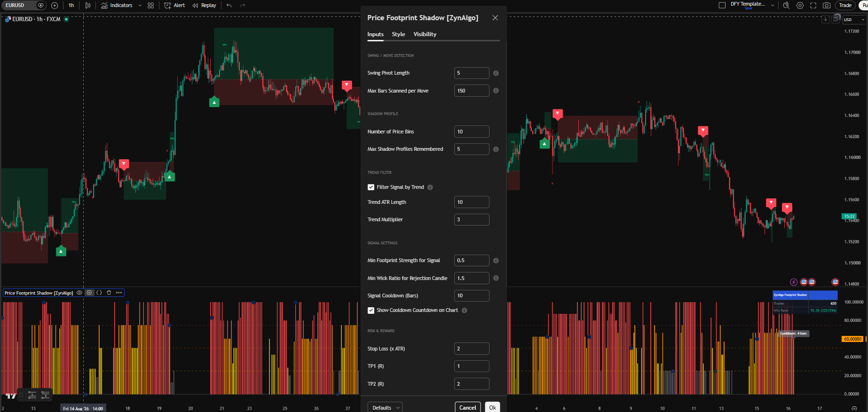Take a chart snapshot with camera icon

coord(827,5)
